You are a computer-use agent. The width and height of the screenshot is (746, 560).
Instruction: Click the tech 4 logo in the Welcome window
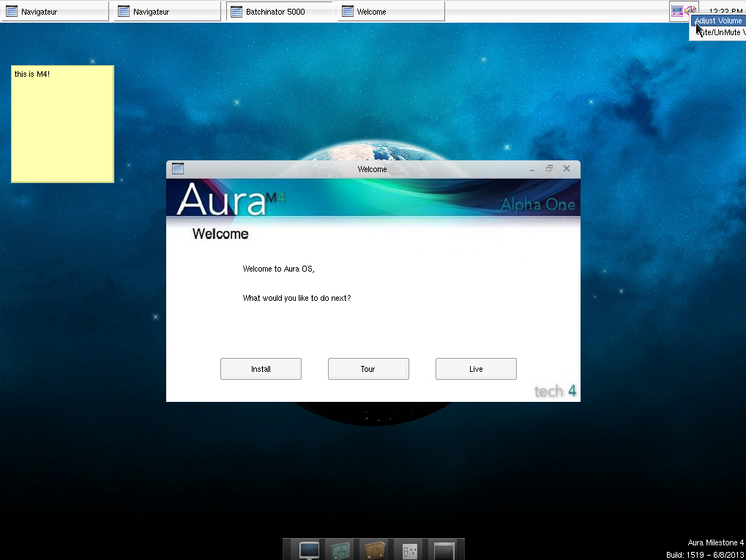[554, 390]
